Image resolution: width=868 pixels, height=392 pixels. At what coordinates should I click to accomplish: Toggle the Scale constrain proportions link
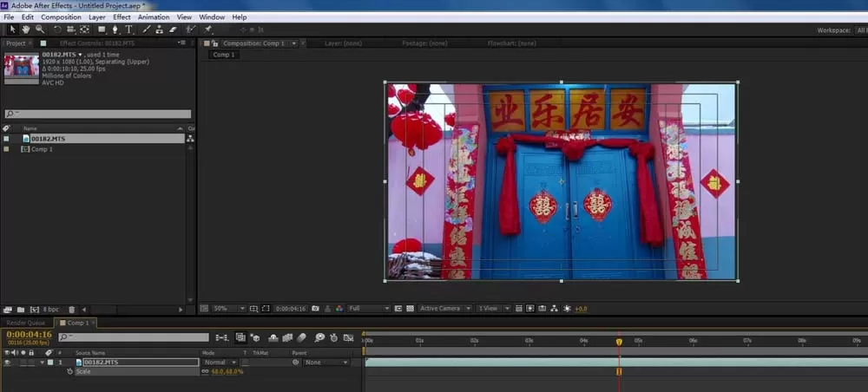click(x=206, y=372)
